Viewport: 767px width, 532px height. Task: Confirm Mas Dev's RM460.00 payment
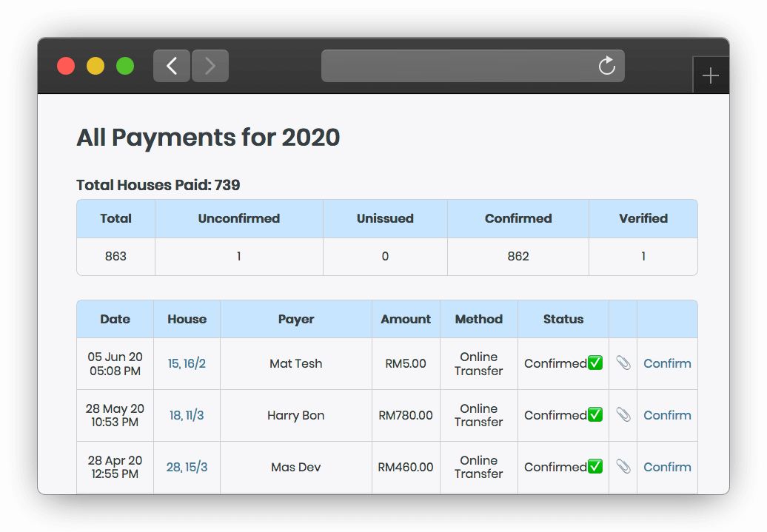(x=666, y=467)
